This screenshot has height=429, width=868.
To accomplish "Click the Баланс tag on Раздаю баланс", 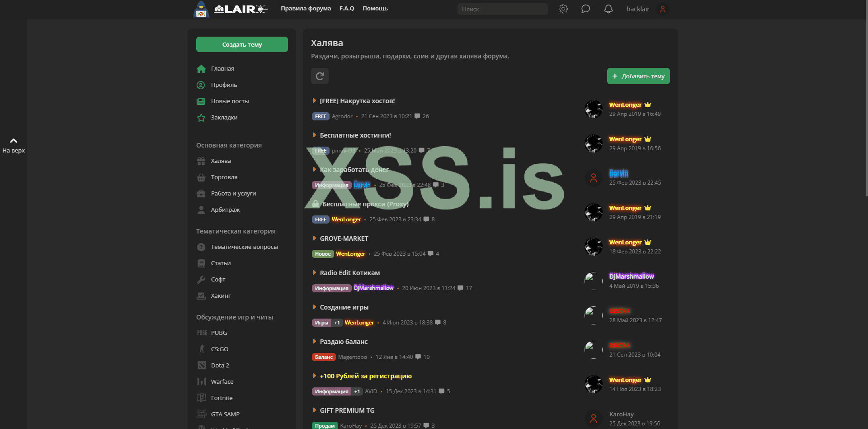I will click(324, 357).
